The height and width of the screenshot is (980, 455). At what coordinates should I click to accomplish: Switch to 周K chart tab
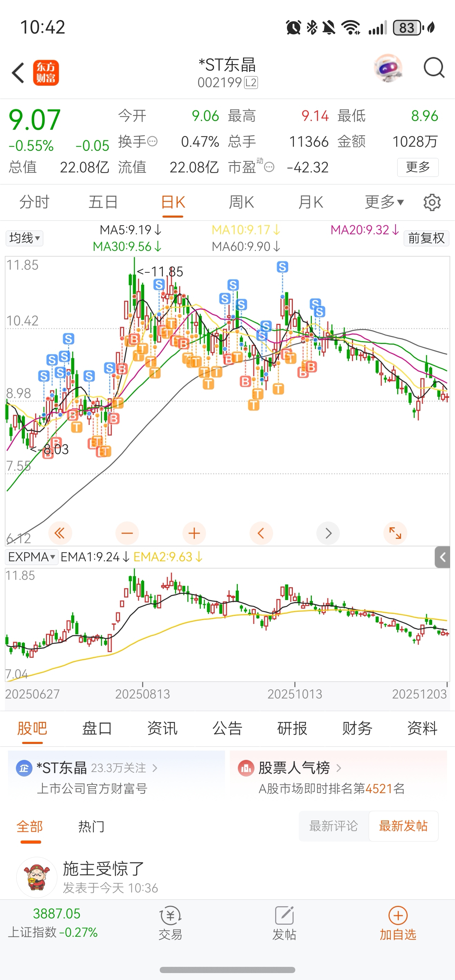[x=241, y=202]
